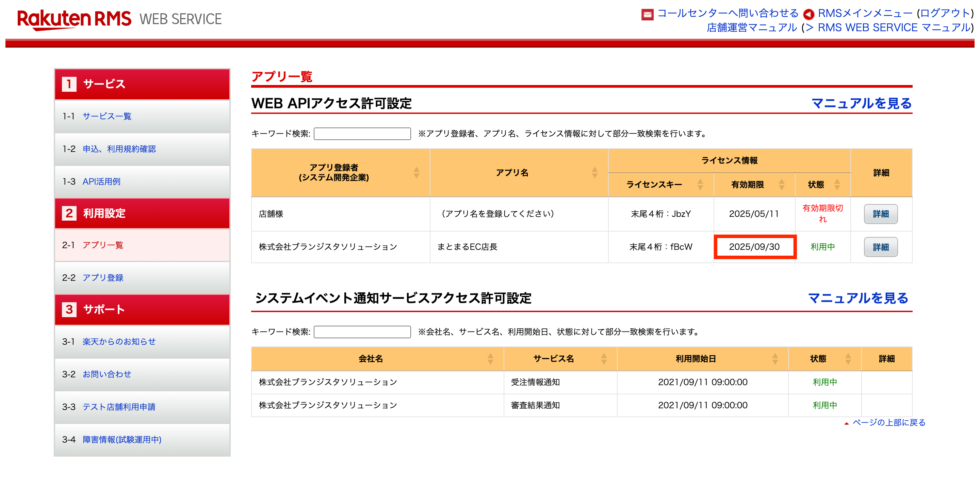Open API活用例 in sidebar

[101, 182]
